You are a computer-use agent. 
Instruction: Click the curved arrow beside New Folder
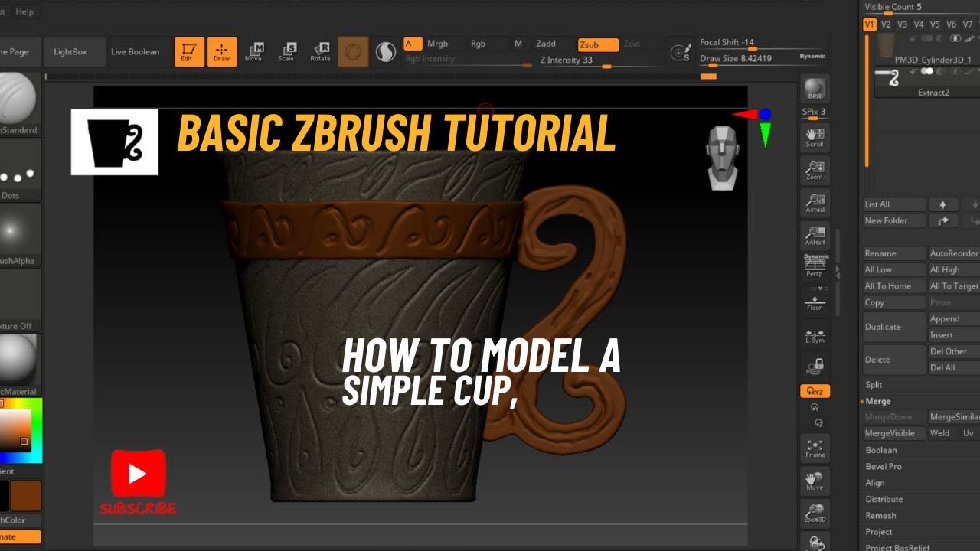click(x=942, y=220)
